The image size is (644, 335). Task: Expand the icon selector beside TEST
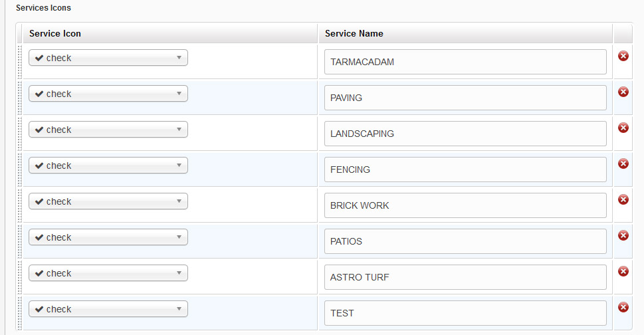pyautogui.click(x=108, y=308)
